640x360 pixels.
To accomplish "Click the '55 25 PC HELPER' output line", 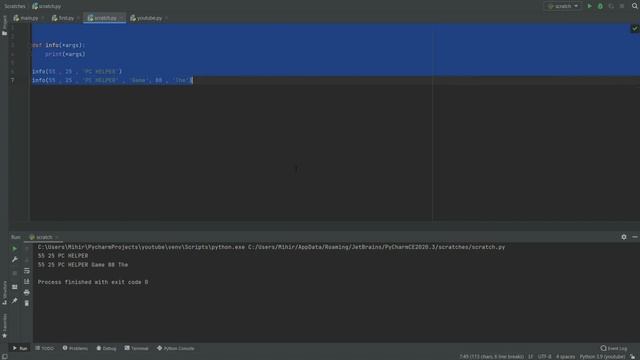I will click(x=63, y=256).
